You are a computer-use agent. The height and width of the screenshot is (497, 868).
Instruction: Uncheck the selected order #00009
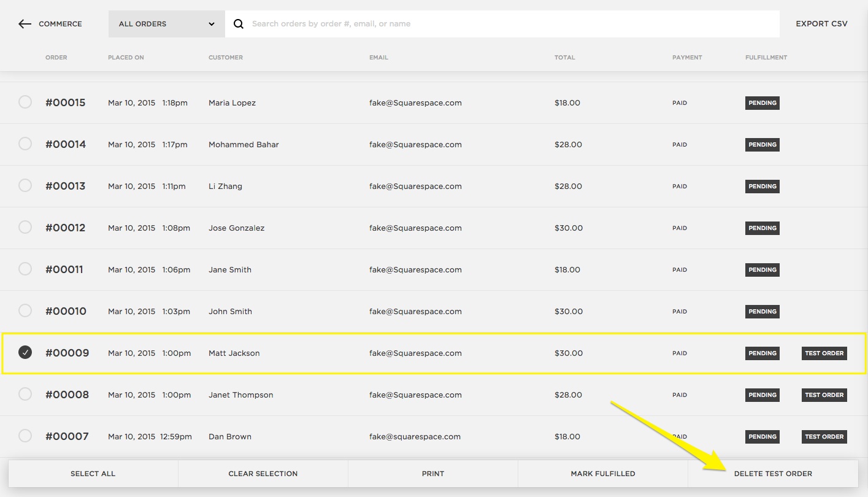(25, 352)
